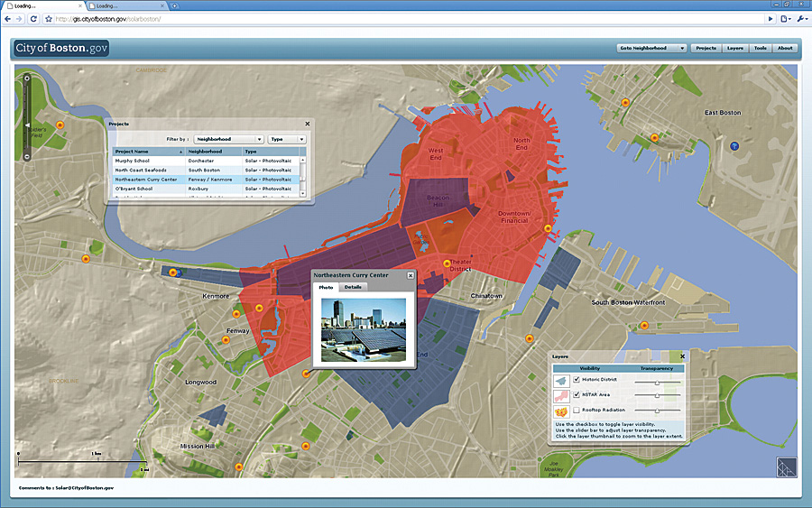Click the go arrow beside the address bar
The width and height of the screenshot is (812, 508).
coord(770,19)
